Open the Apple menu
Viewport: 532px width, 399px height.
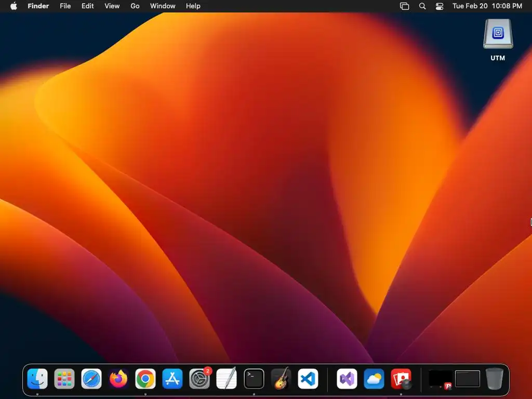(14, 6)
